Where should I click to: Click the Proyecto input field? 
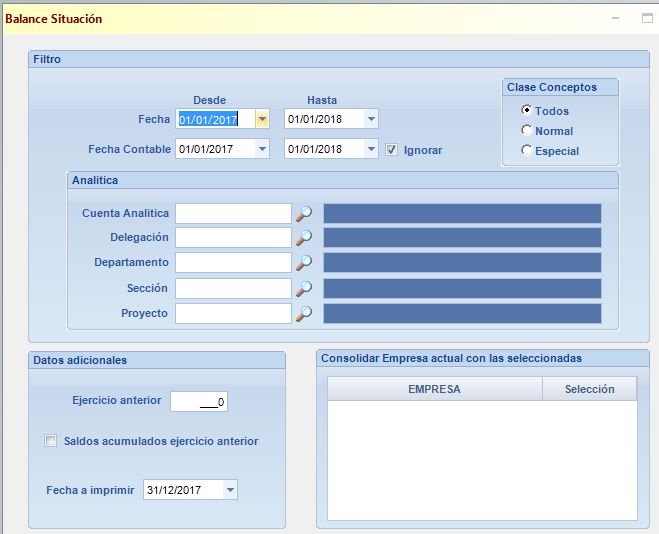coord(233,313)
